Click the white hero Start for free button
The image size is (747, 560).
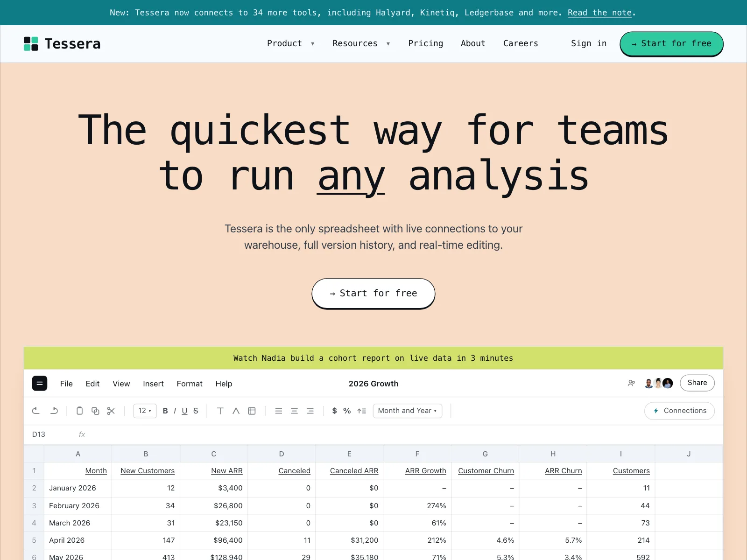373,294
